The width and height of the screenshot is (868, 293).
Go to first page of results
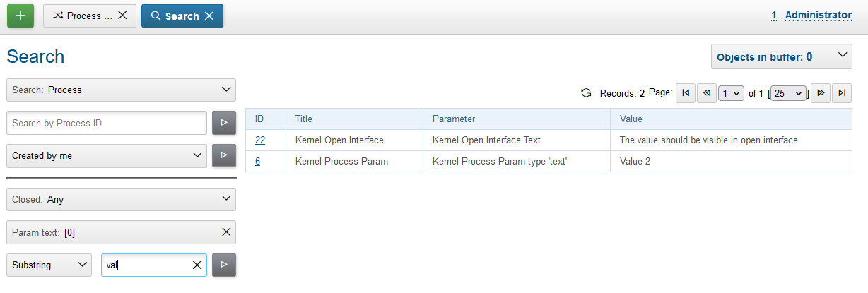tap(686, 93)
